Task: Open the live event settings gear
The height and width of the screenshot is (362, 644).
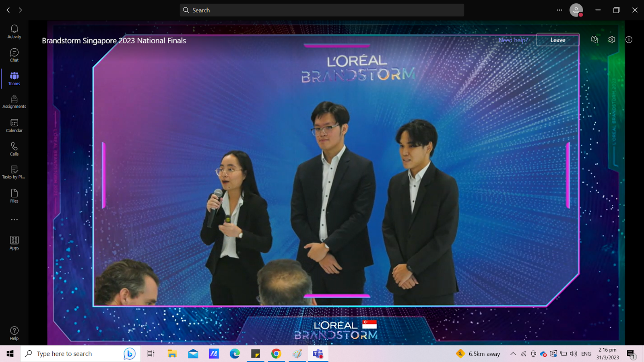Action: 612,39
